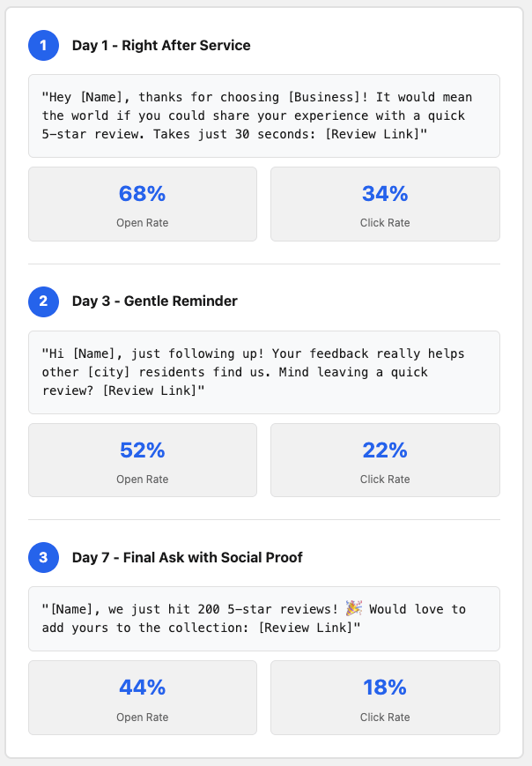Viewport: 532px width, 766px height.
Task: Select the Day 3 - Gentle Reminder heading
Action: point(154,301)
